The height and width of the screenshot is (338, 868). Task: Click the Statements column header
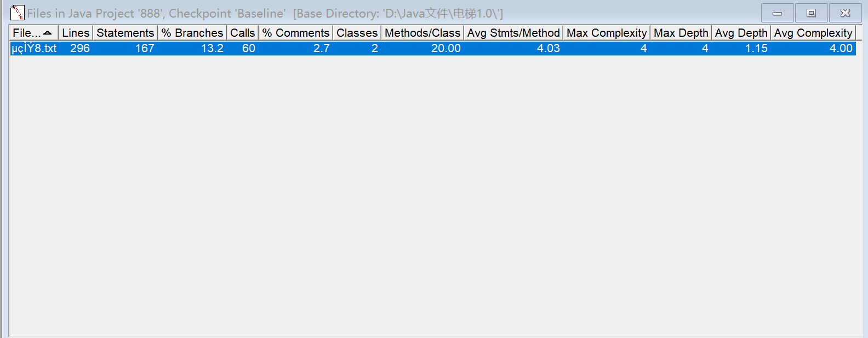click(125, 33)
